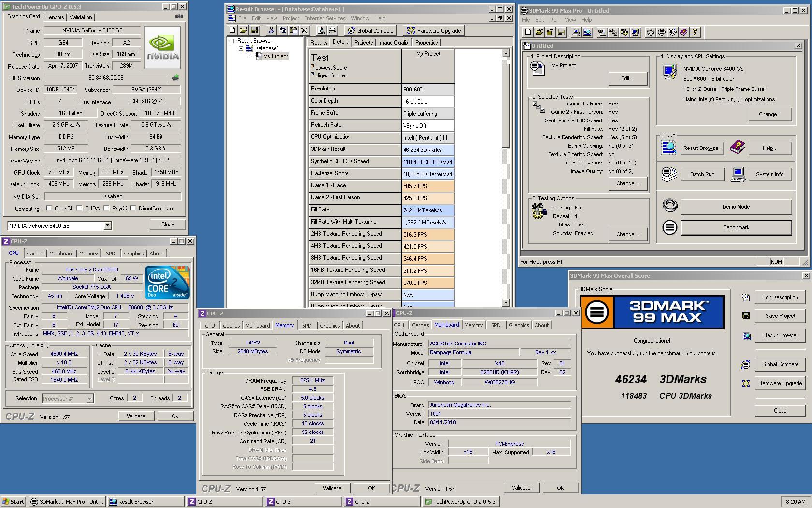
Task: Open Caches tab in CPU-Z processor window
Action: [35, 254]
